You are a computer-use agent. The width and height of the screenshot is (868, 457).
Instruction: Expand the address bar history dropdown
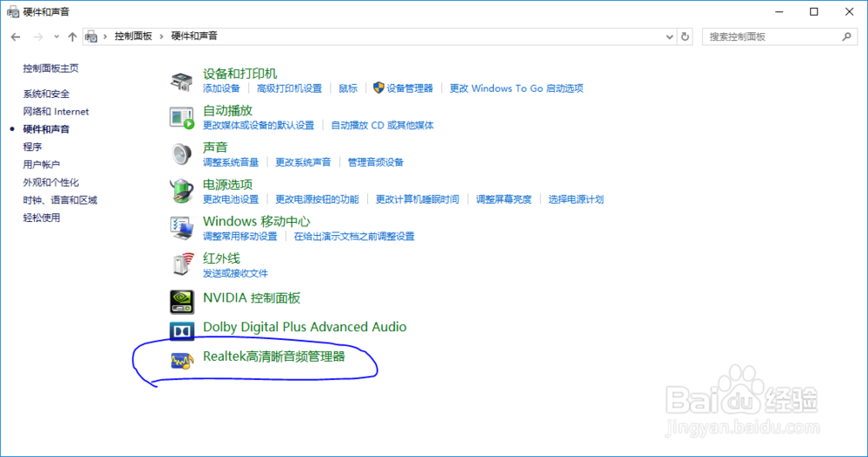click(669, 36)
